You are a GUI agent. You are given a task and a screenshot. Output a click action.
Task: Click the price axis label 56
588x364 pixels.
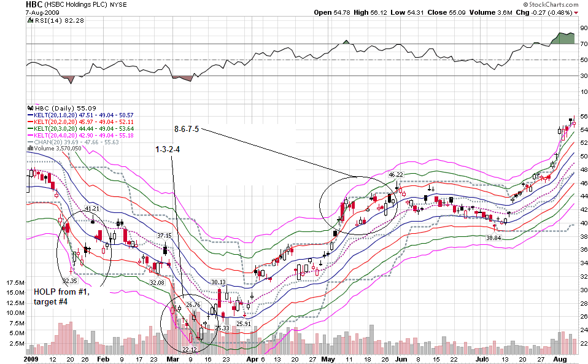(584, 116)
